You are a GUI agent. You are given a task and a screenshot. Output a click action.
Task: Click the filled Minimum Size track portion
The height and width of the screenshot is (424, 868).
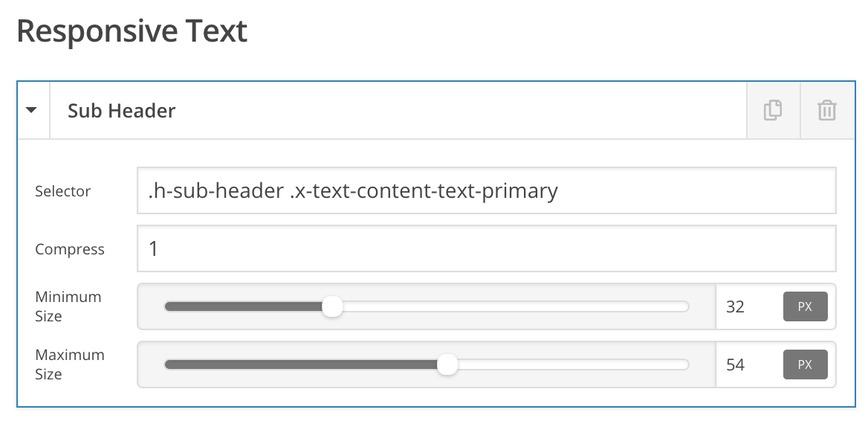(243, 306)
